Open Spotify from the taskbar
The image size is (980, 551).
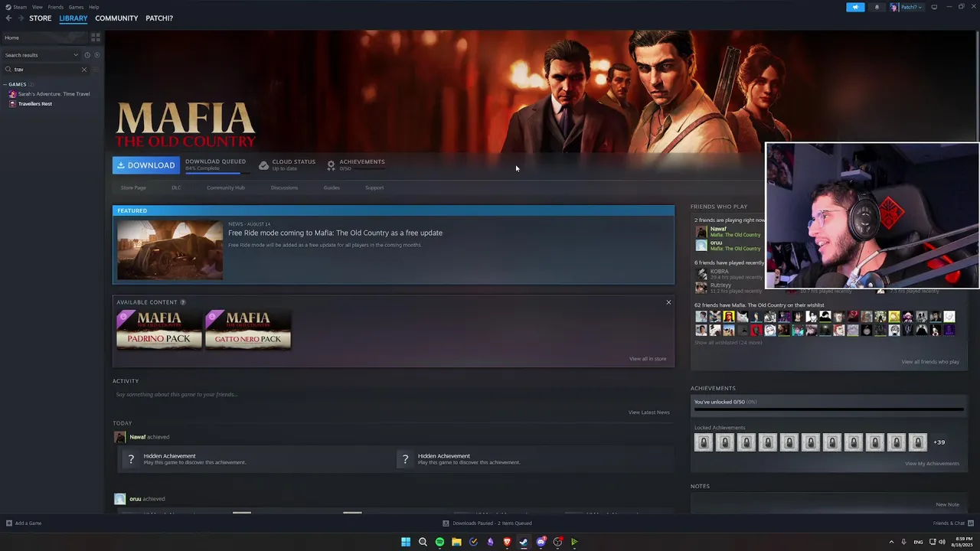point(439,542)
